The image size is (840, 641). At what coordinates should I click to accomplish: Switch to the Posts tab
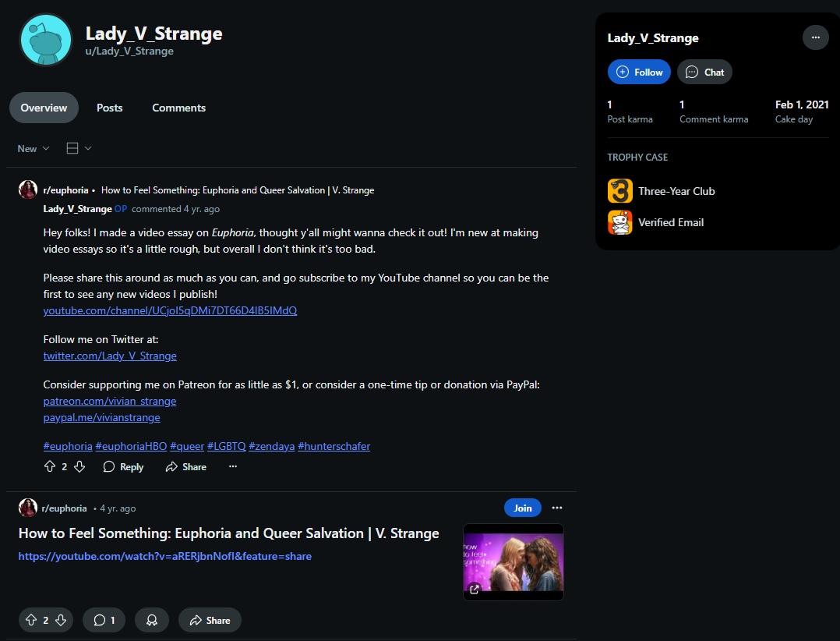click(110, 108)
